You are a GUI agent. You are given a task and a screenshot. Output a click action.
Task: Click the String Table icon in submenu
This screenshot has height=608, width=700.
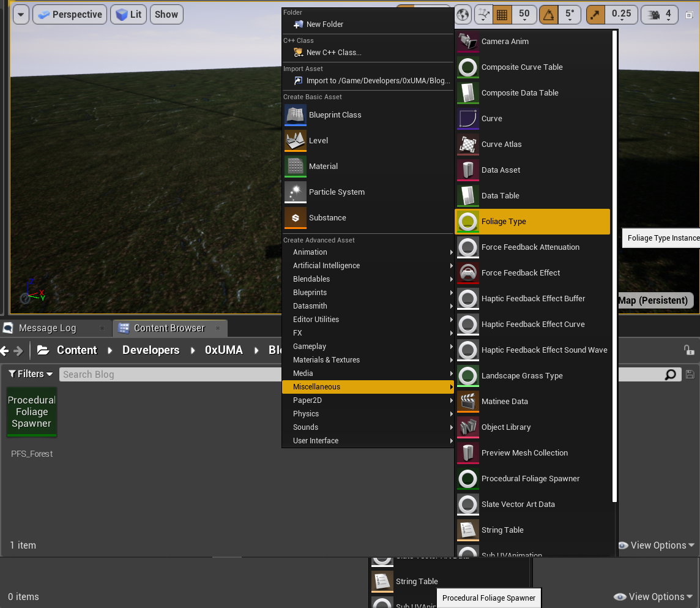[468, 530]
